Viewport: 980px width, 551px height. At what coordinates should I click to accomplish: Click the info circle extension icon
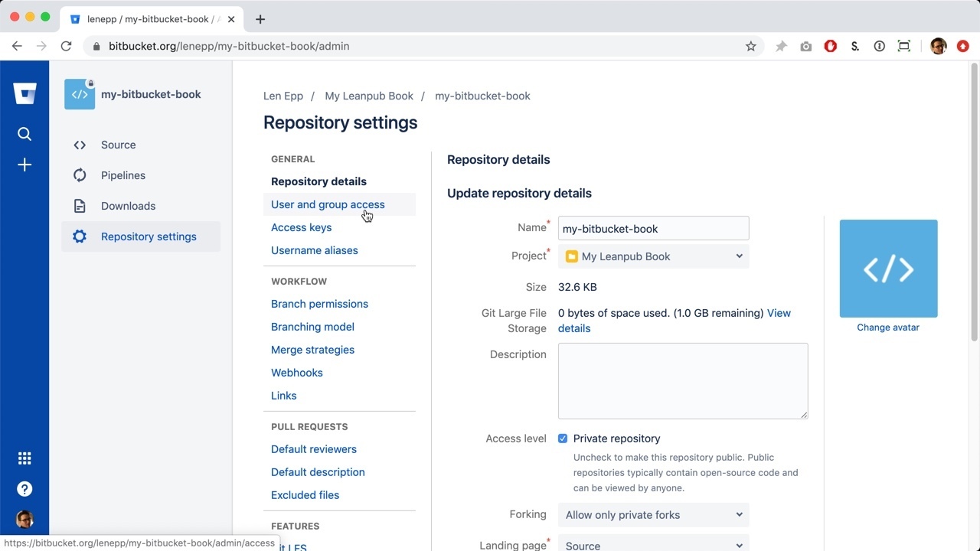pos(880,46)
